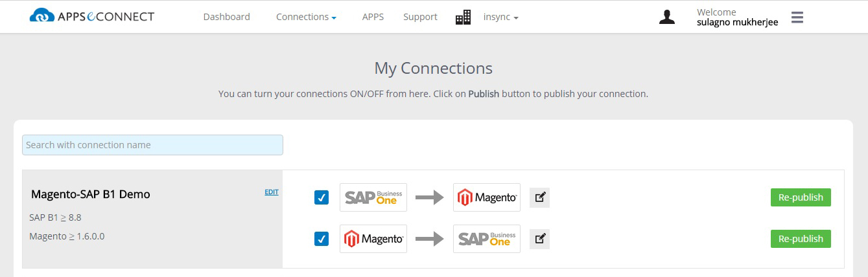Screen dimensions: 868x277
Task: Click SAP Business One logo in first row
Action: 373,197
